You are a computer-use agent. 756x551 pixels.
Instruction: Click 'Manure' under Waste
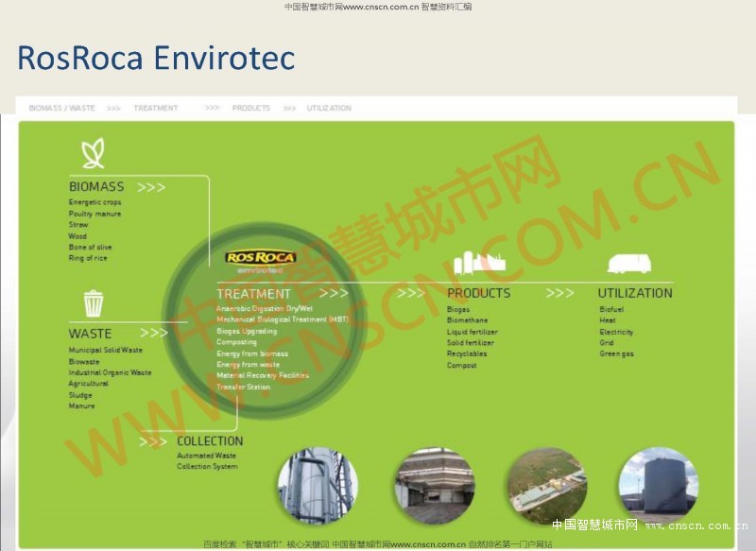tap(82, 405)
